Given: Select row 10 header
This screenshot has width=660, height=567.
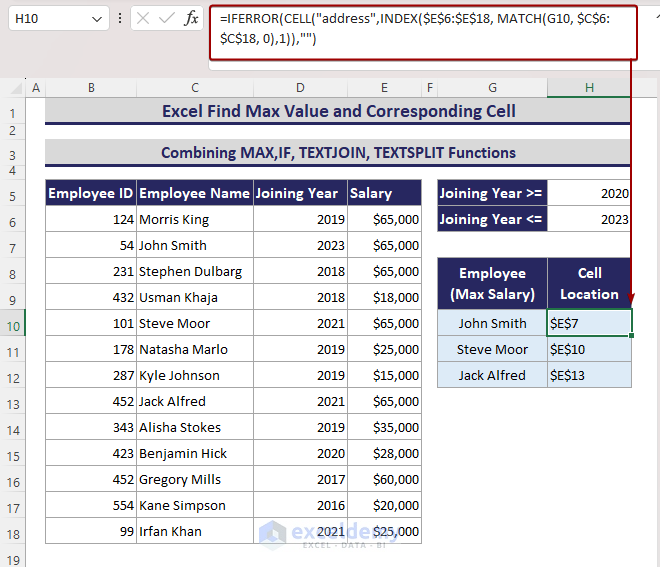Looking at the screenshot, I should click(14, 323).
